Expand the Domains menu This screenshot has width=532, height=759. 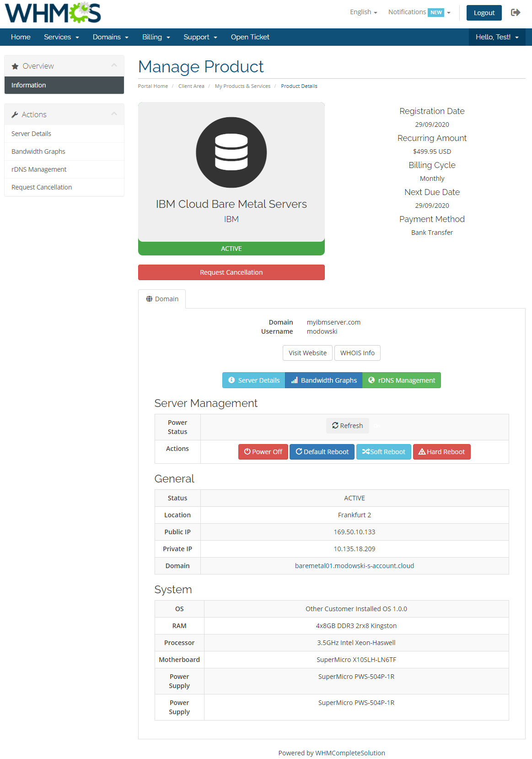coord(110,37)
